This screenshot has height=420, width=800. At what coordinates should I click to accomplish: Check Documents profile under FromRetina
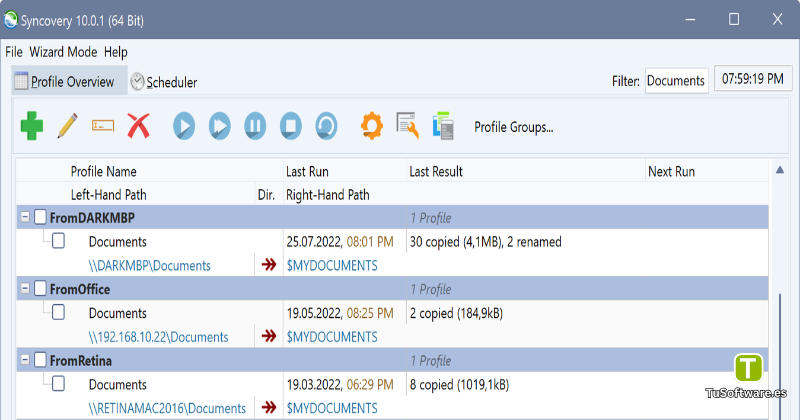click(x=59, y=384)
